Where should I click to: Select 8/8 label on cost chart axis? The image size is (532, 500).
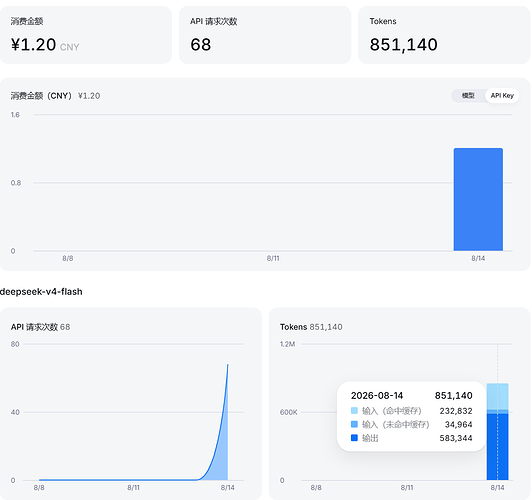[68, 258]
